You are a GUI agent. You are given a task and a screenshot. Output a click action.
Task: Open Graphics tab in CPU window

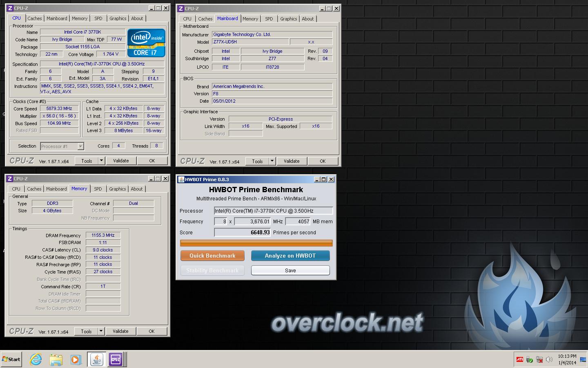(118, 18)
